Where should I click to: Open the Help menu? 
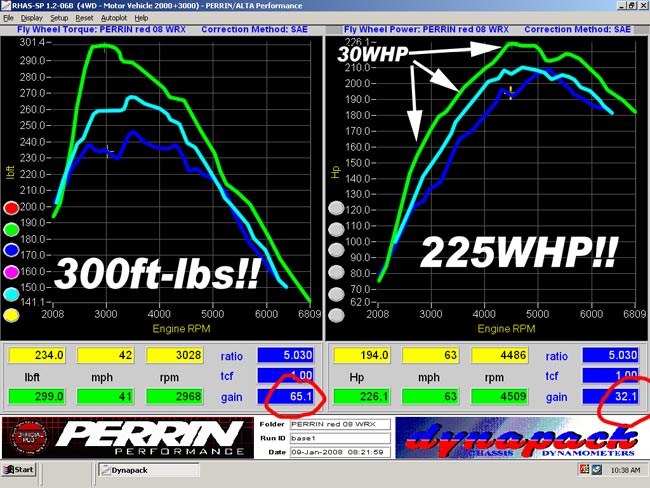(x=141, y=18)
